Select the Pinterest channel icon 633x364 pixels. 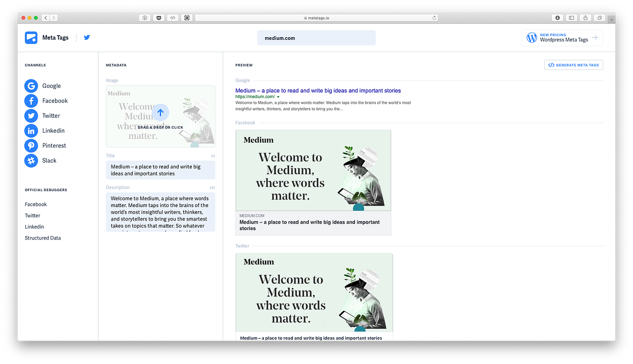point(31,146)
